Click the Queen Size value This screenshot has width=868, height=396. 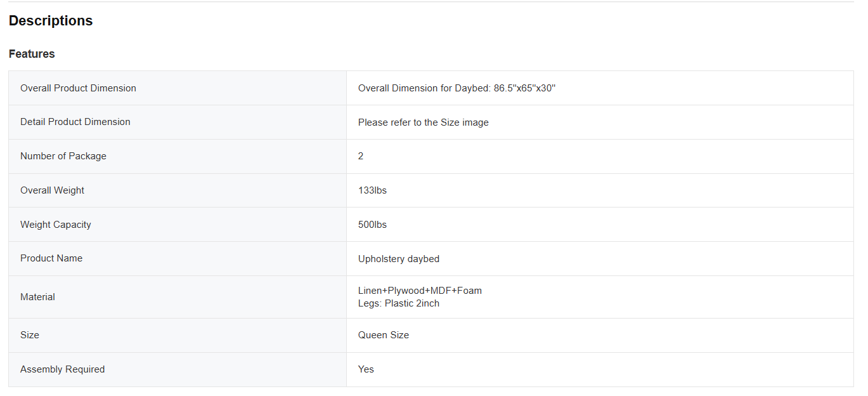[x=384, y=335]
